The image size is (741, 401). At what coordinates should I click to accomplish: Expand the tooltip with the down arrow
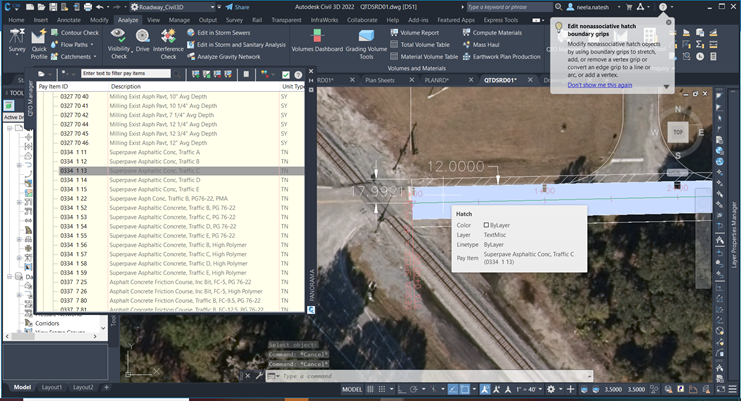(x=666, y=86)
